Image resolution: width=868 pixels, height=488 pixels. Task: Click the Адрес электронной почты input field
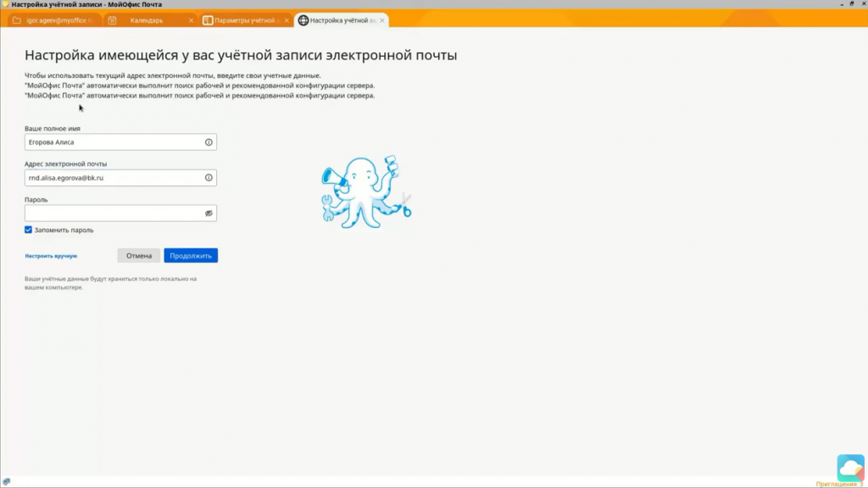click(120, 178)
